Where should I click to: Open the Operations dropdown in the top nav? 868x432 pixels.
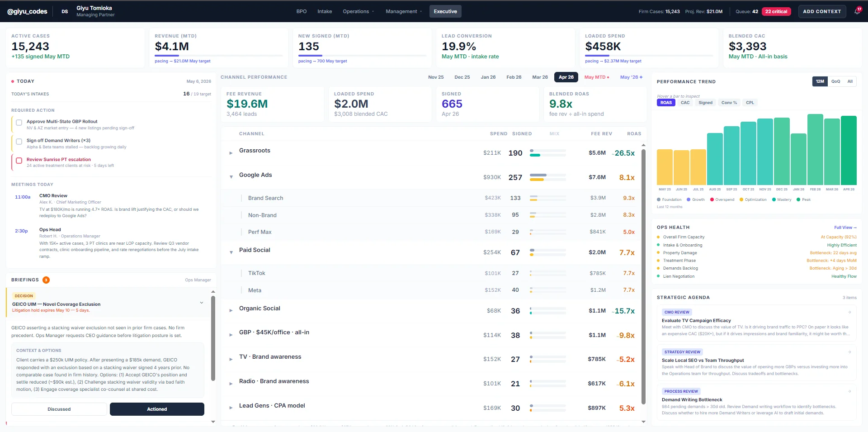359,11
